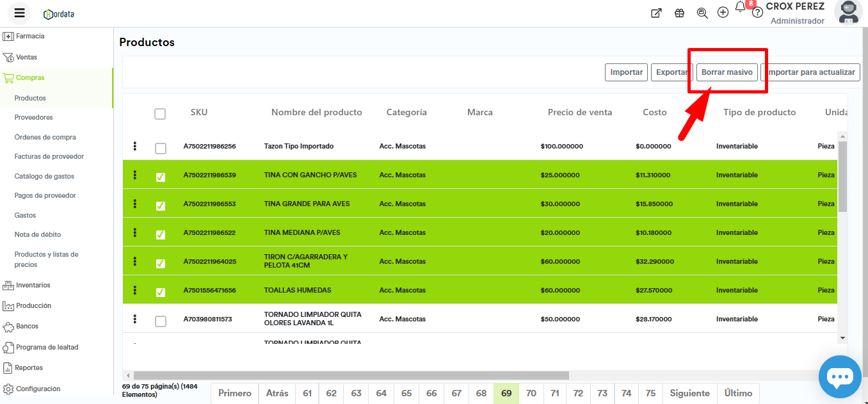Open the hamburger menu icon
Screen dimensions: 868x404
19,13
